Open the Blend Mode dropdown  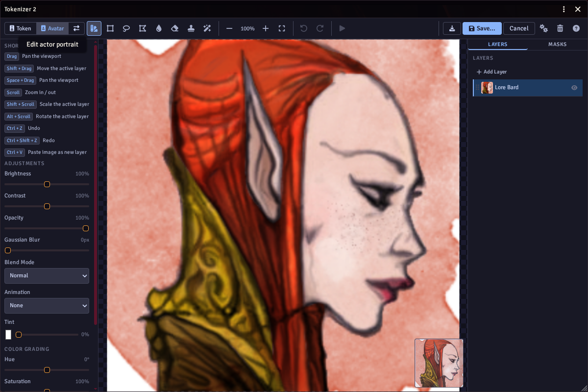(47, 276)
